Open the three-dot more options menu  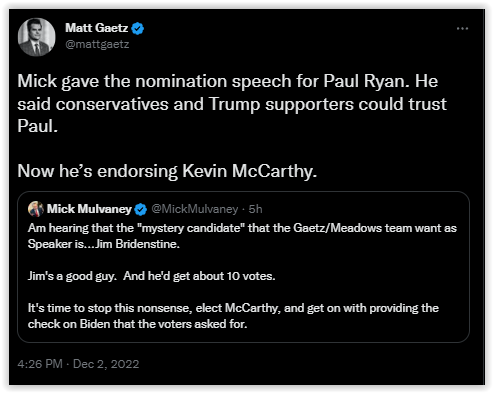click(462, 29)
